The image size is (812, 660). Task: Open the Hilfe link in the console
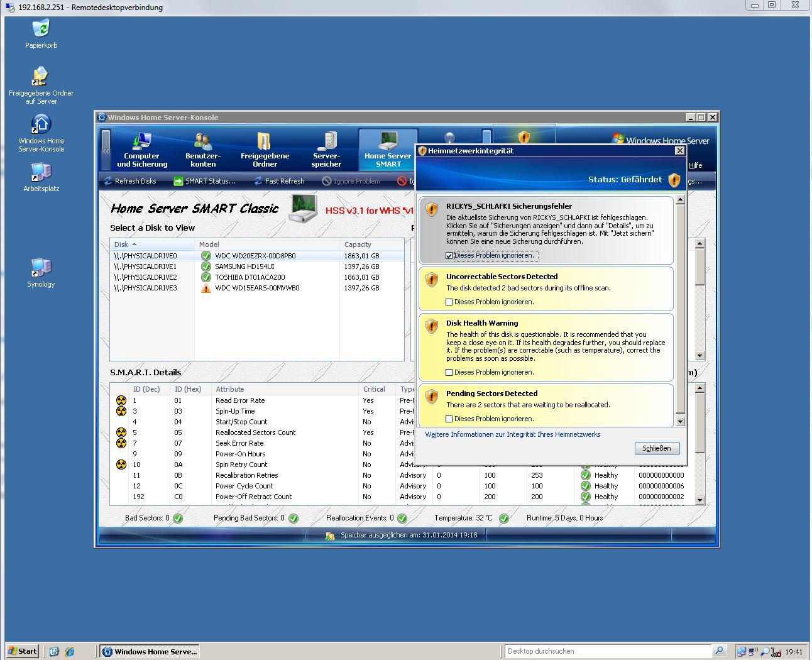(695, 165)
